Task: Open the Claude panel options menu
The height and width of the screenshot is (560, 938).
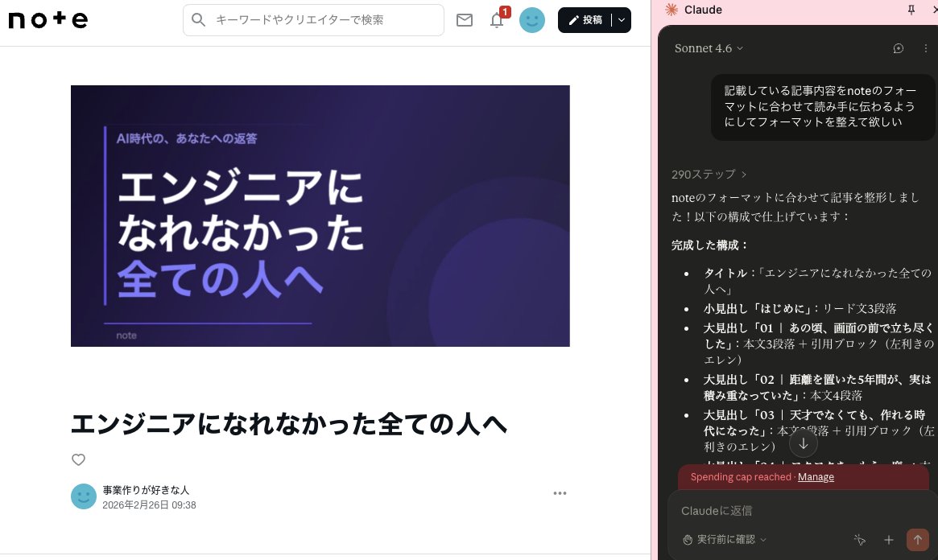Action: [x=925, y=48]
